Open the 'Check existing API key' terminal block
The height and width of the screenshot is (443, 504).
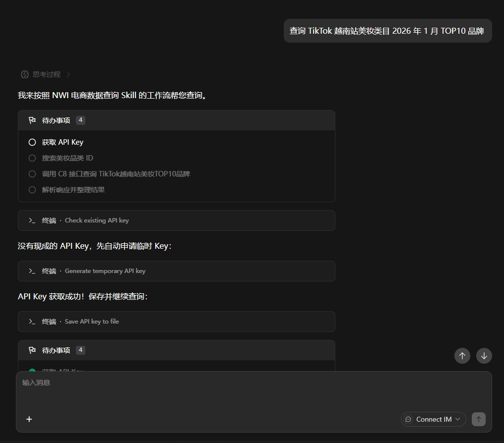(x=177, y=221)
